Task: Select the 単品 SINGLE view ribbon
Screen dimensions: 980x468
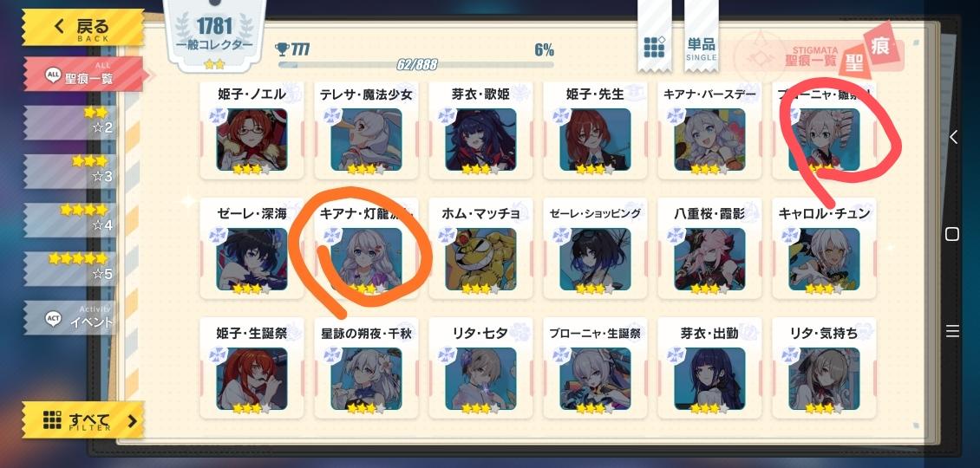Action: 702,36
